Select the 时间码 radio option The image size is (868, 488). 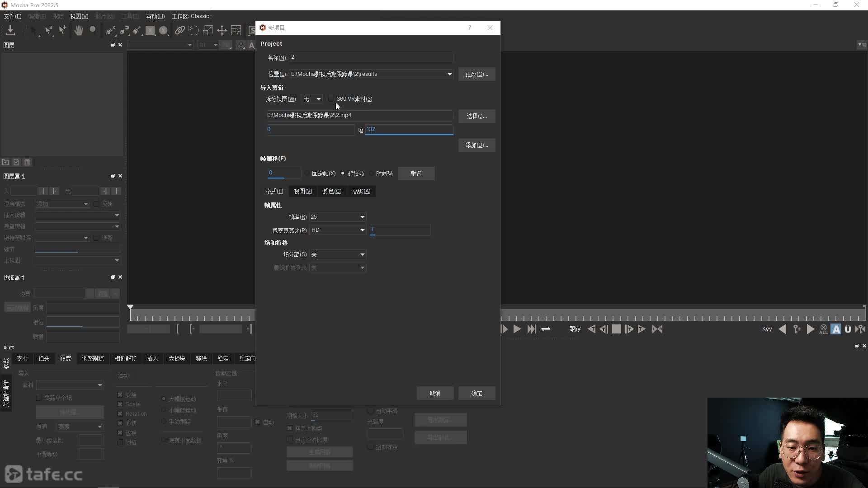[371, 174]
